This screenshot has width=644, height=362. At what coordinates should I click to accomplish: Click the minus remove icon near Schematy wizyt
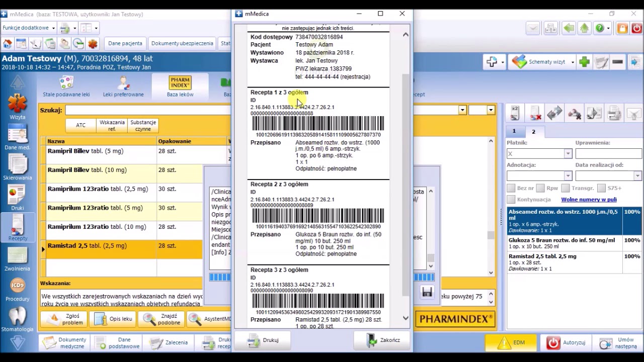(x=618, y=62)
